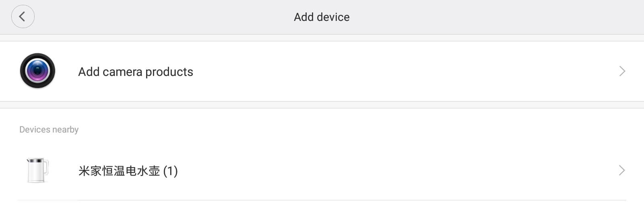This screenshot has width=644, height=208.
Task: Open the kettle row's right chevron
Action: (x=622, y=171)
